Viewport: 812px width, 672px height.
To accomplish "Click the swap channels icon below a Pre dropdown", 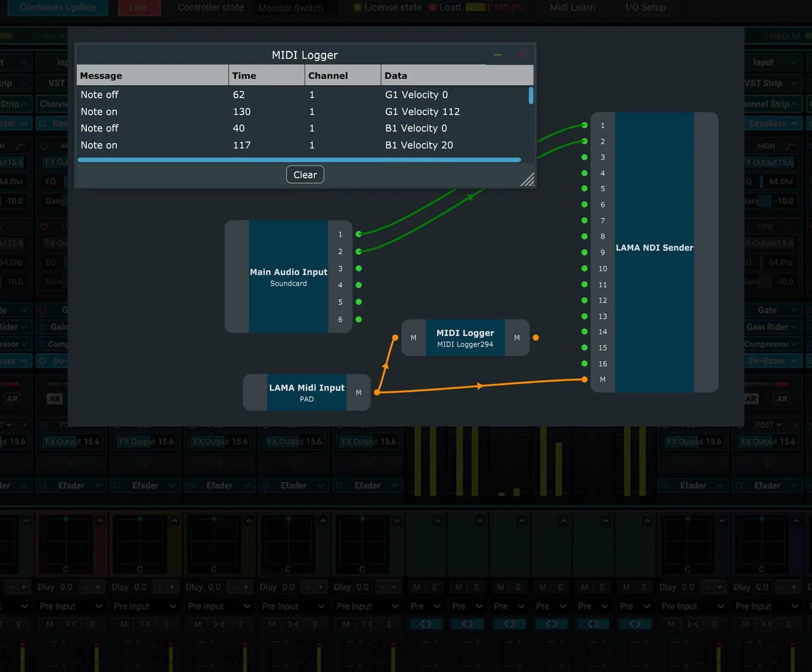I will 425,623.
